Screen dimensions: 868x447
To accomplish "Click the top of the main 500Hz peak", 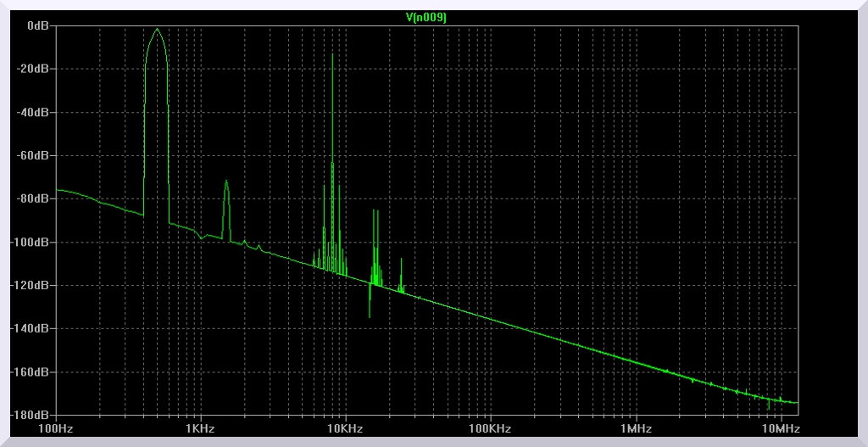I will tap(157, 29).
